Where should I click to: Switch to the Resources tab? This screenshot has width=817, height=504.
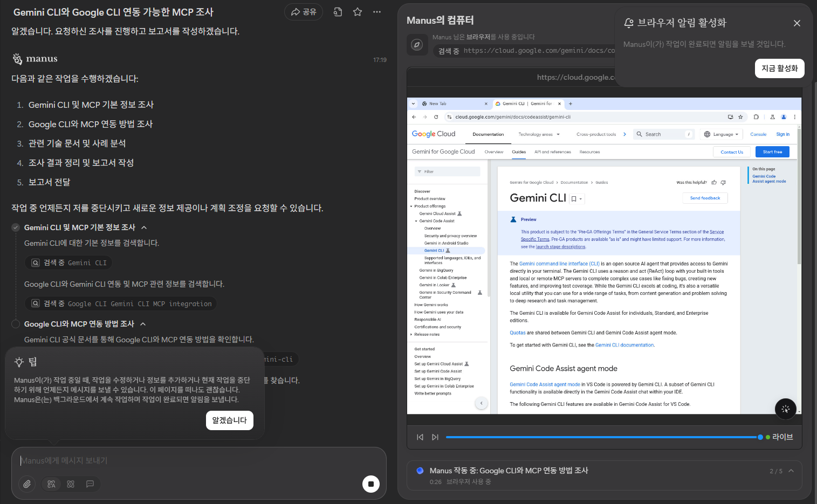[x=589, y=152]
